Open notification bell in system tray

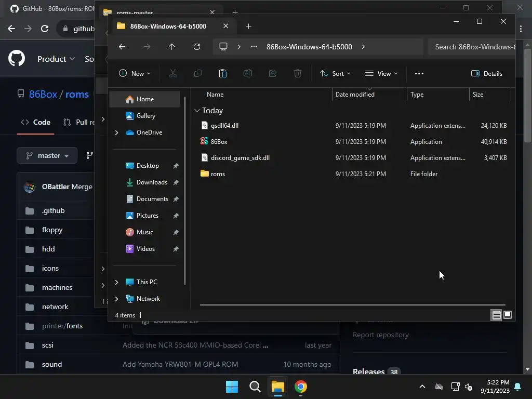518,387
